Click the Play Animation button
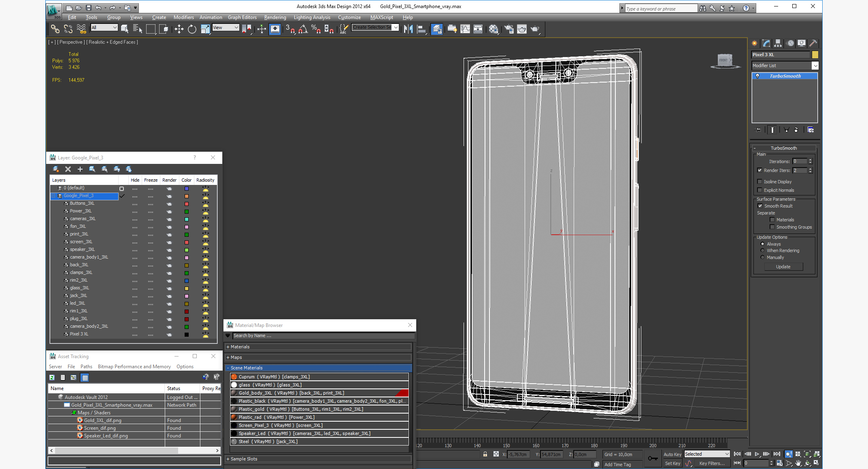This screenshot has width=868, height=469. click(757, 454)
